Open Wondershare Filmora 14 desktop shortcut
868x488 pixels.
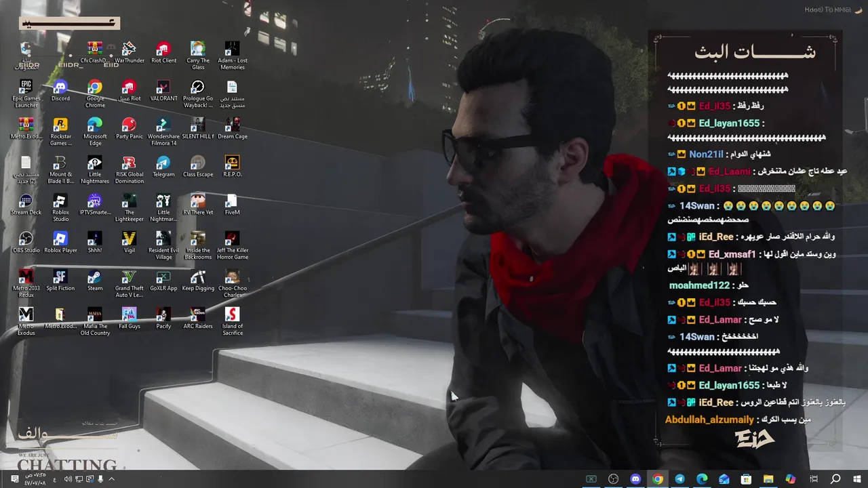163,132
